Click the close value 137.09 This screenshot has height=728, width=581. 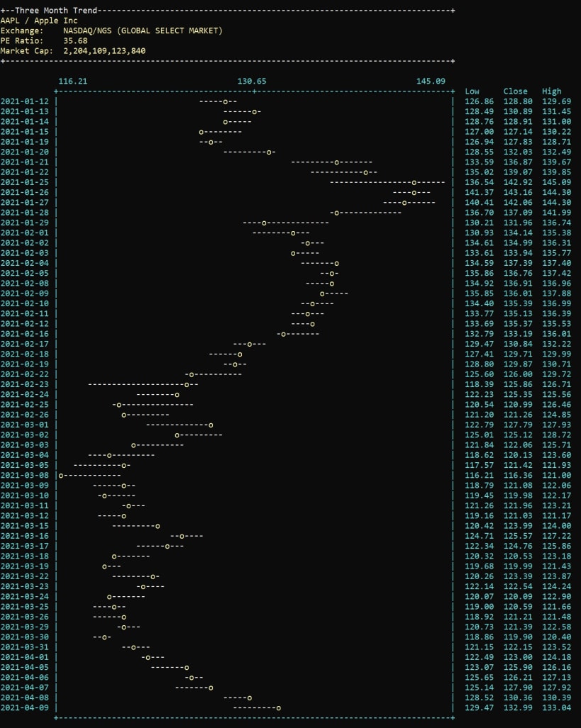pos(518,213)
